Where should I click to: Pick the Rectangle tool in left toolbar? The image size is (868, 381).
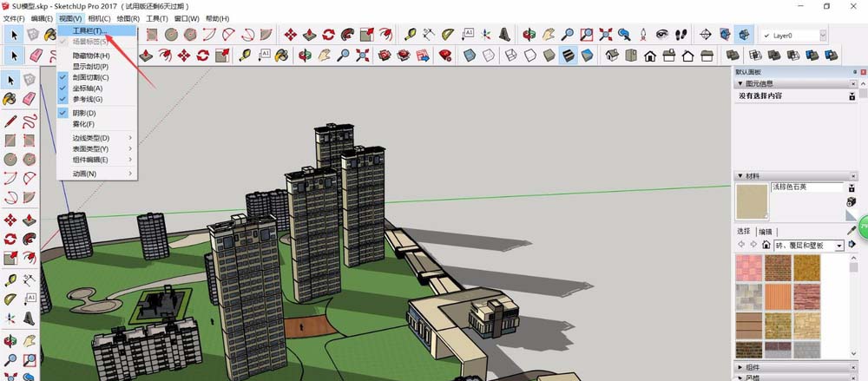pyautogui.click(x=10, y=140)
